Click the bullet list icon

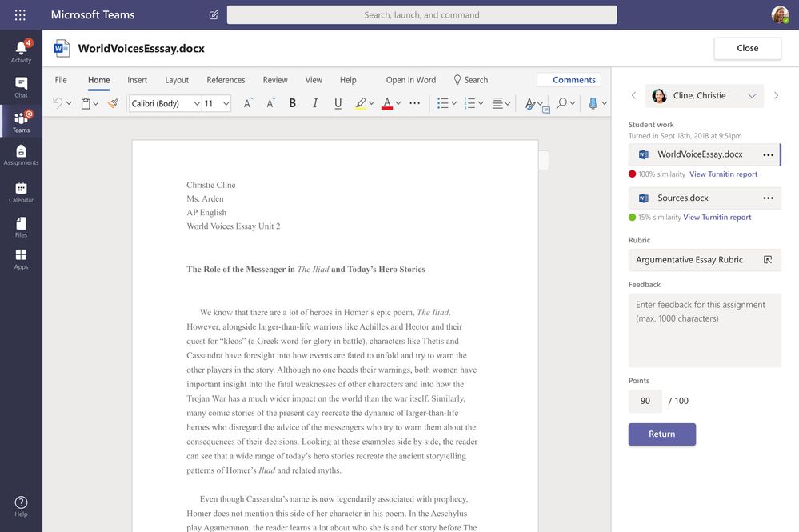pos(443,103)
